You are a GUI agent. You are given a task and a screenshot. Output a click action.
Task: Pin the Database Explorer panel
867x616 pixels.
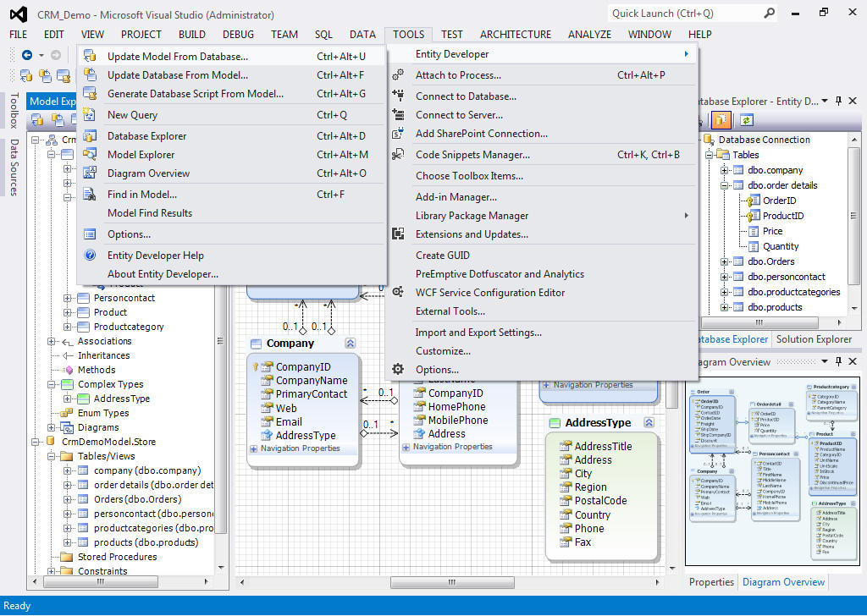click(839, 101)
